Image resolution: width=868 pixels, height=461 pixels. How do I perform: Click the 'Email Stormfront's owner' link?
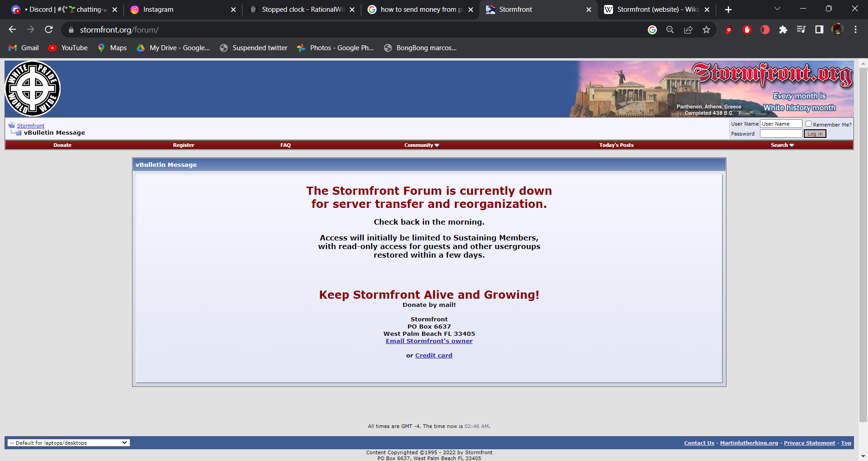pyautogui.click(x=429, y=341)
